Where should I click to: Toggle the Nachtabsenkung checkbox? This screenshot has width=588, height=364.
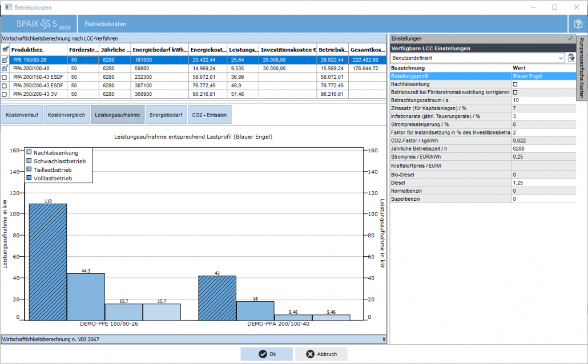(515, 84)
